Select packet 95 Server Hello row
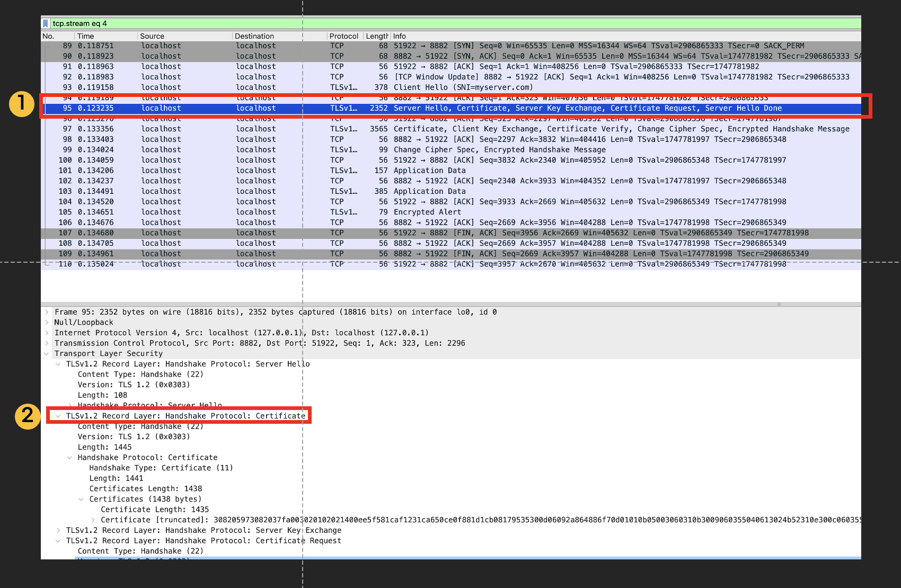The width and height of the screenshot is (901, 588). (x=451, y=108)
